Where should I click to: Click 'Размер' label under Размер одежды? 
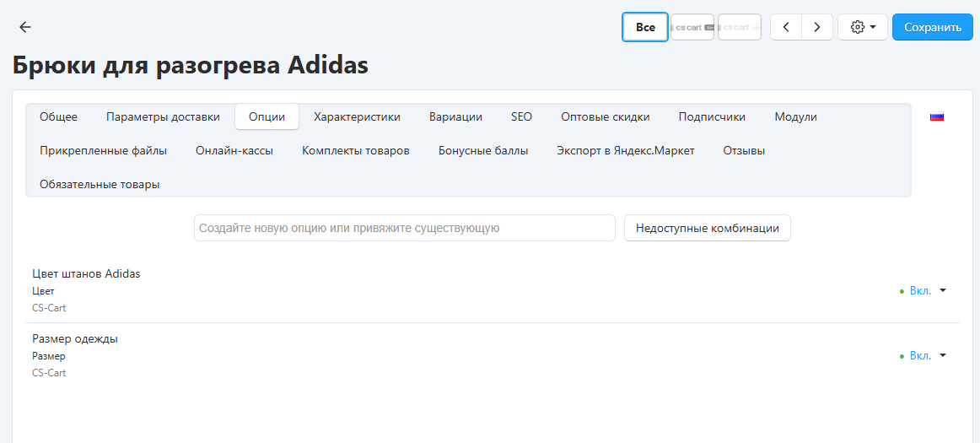[49, 356]
